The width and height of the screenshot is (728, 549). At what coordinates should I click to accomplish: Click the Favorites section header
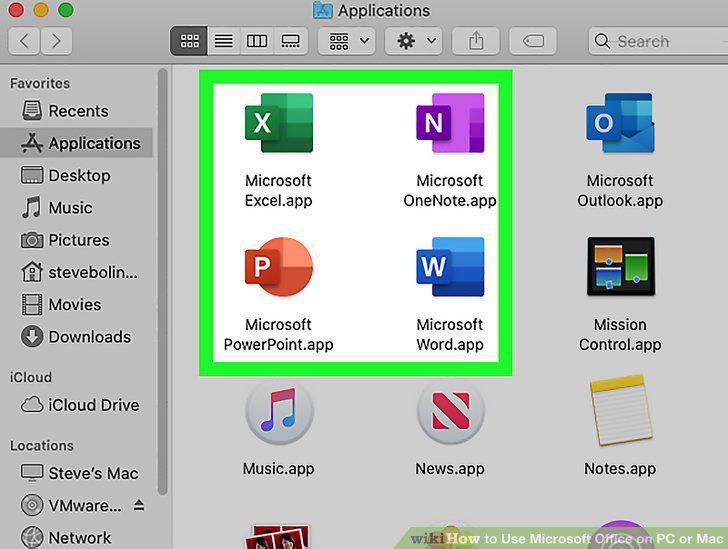pos(40,83)
